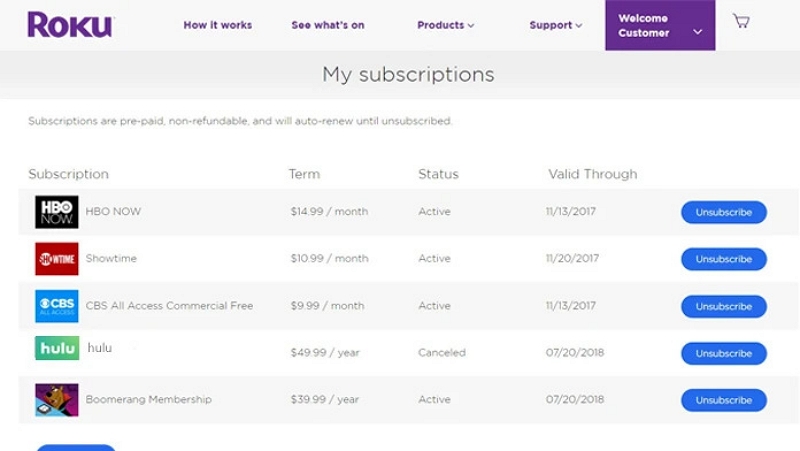Open the See what's on page
800x451 pixels.
329,25
